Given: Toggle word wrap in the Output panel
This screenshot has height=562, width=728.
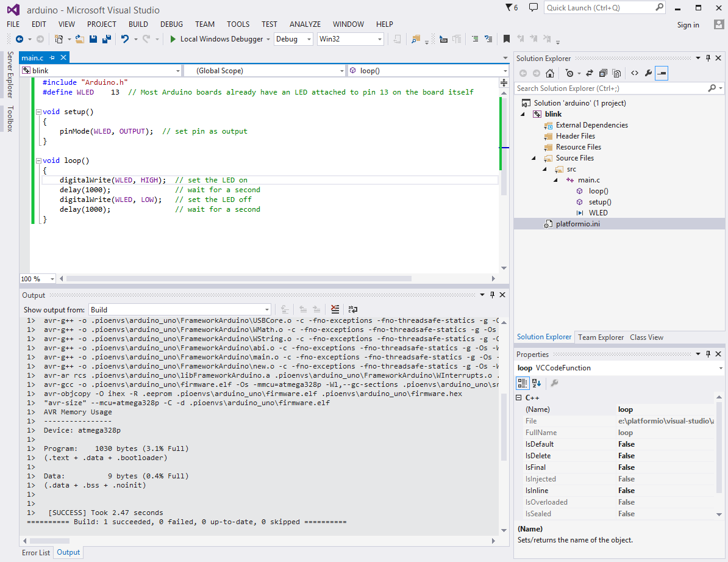Looking at the screenshot, I should (353, 309).
